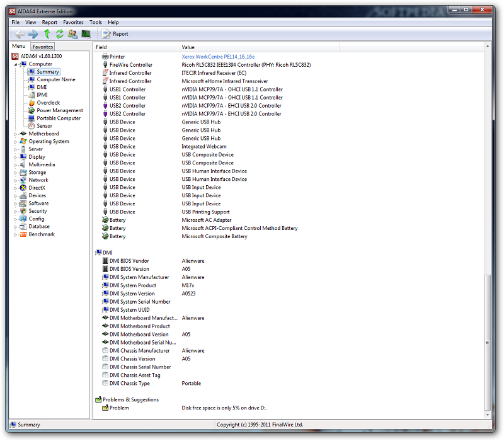Select the Sensor item in tree
Image resolution: width=504 pixels, height=441 pixels.
(x=44, y=126)
